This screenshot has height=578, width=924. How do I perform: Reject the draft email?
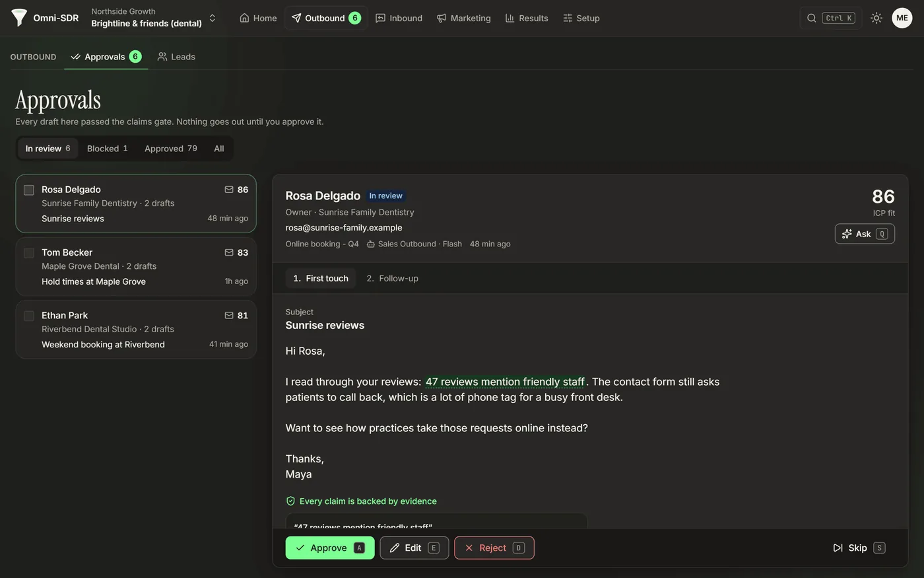[x=494, y=548]
